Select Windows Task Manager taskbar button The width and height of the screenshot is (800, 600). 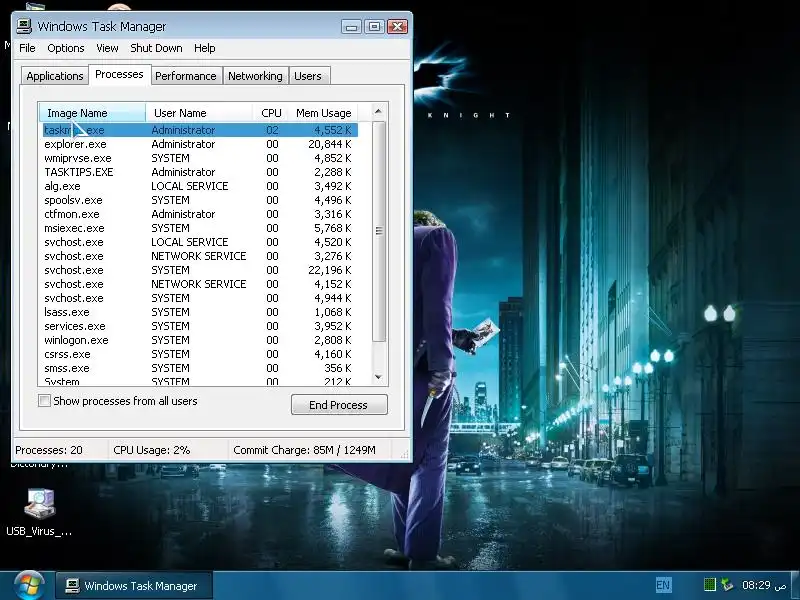[133, 586]
